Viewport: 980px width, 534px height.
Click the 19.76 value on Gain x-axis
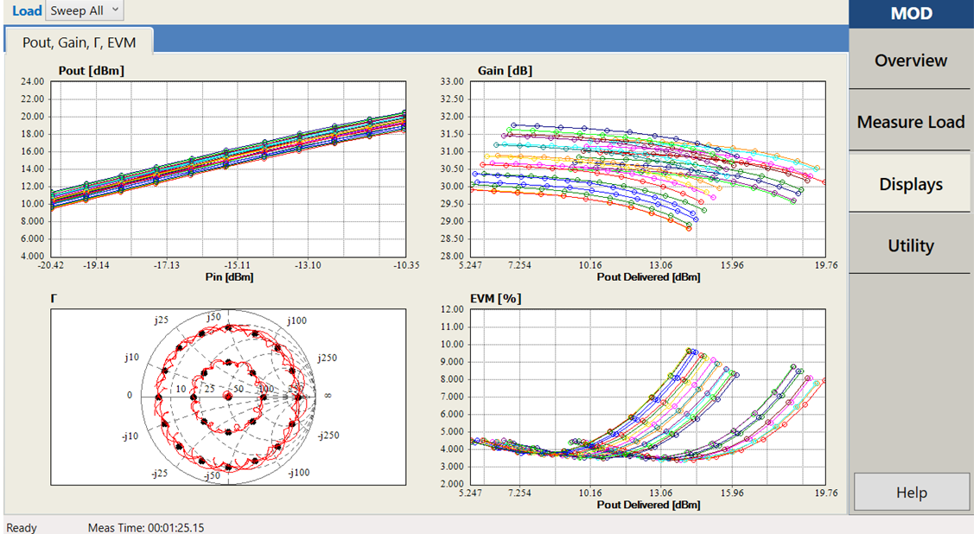(825, 264)
